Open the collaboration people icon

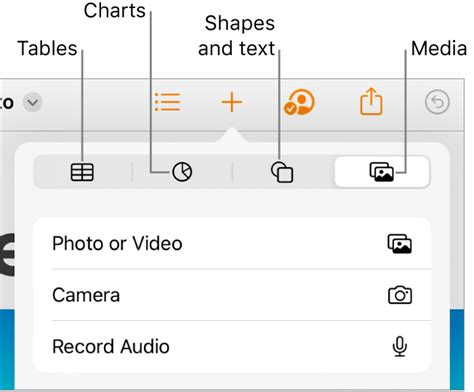299,102
